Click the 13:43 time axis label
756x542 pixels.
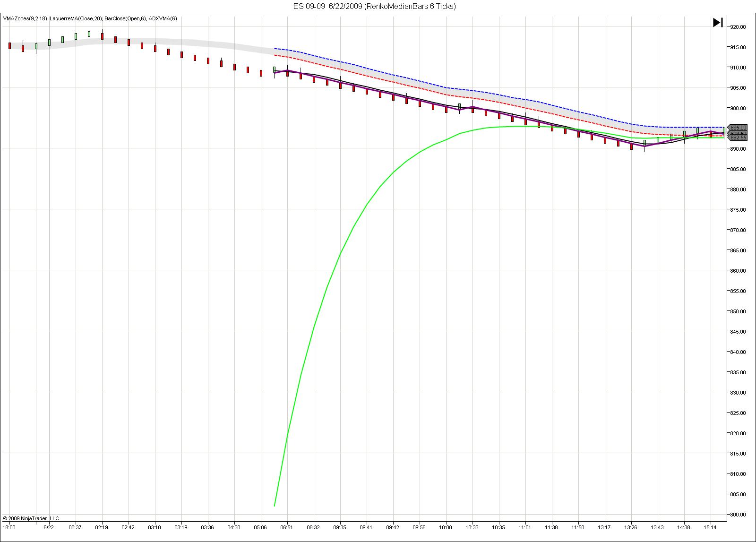(657, 527)
